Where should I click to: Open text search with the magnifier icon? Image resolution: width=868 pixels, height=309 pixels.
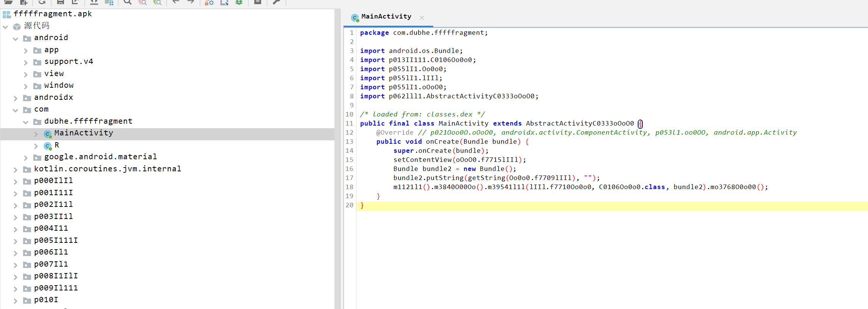pos(128,2)
